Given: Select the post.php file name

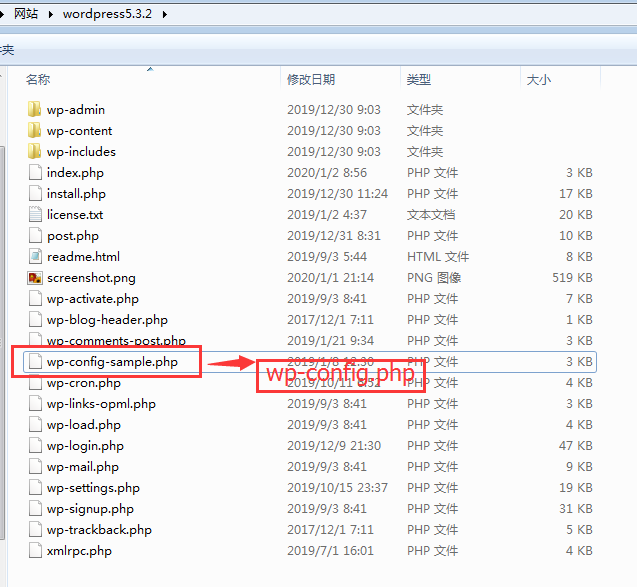Looking at the screenshot, I should click(x=73, y=236).
